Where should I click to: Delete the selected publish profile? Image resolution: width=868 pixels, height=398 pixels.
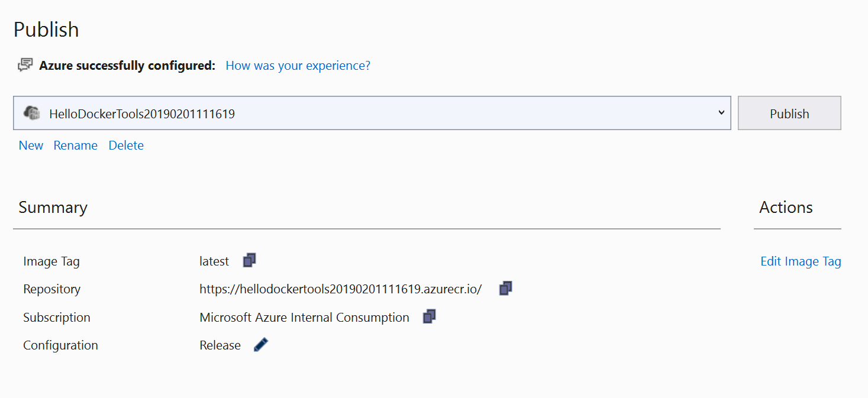(125, 145)
